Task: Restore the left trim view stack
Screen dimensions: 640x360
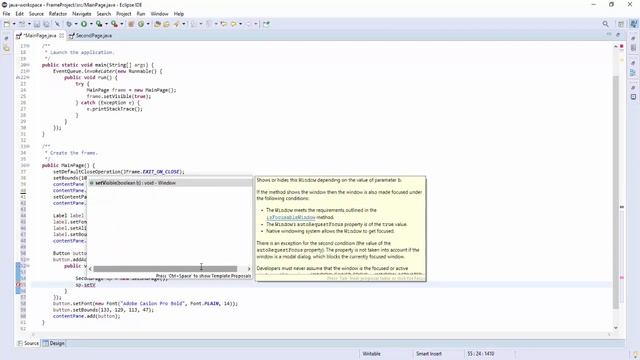Action: (7, 38)
